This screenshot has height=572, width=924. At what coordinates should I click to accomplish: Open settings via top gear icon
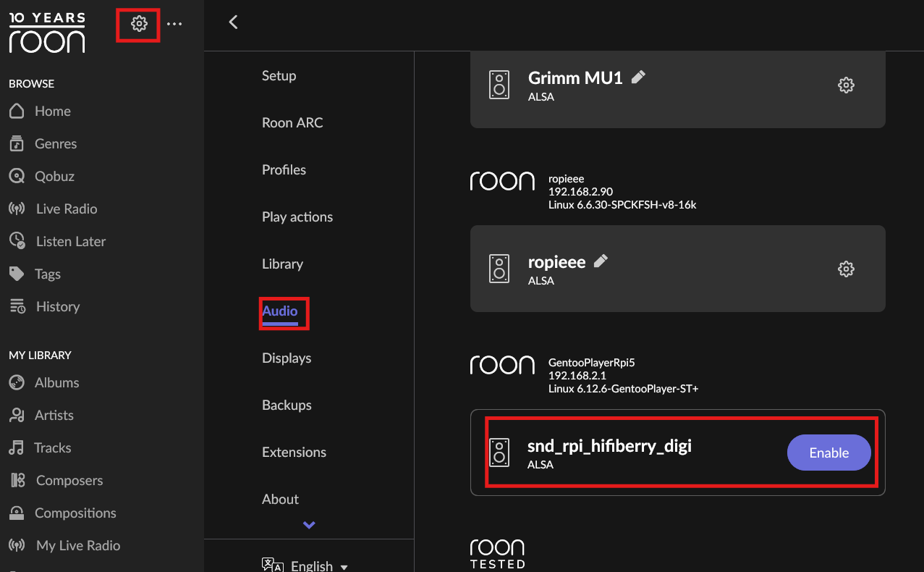tap(139, 24)
